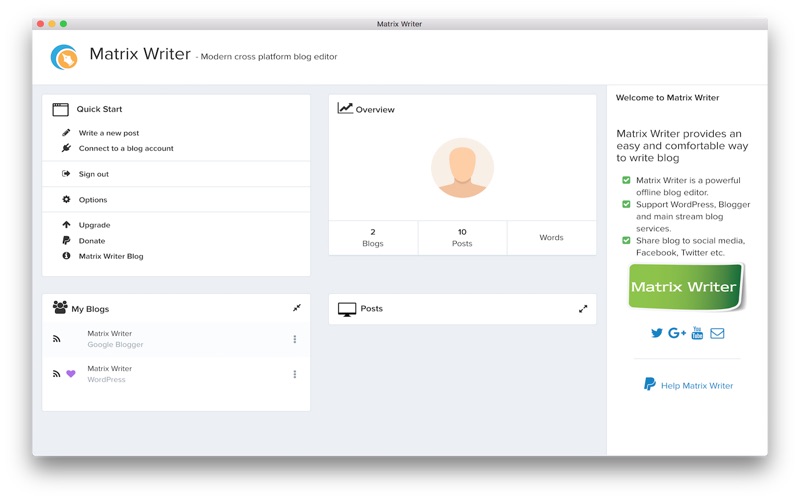This screenshot has width=800, height=500.
Task: Choose Upgrade
Action: click(x=94, y=225)
